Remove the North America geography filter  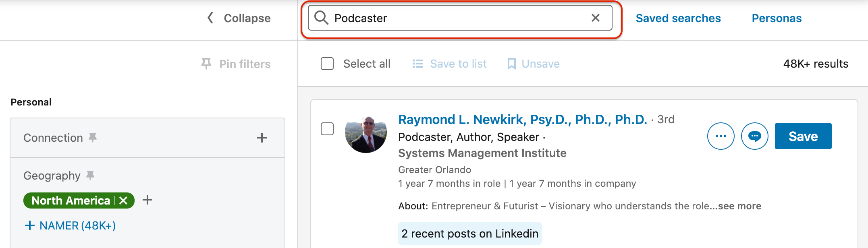[x=124, y=200]
